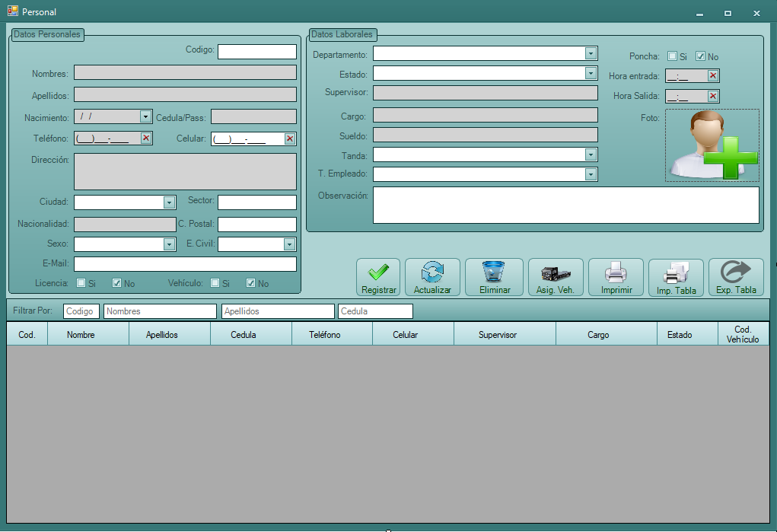Expand the T. Empleado dropdown
Image resolution: width=777 pixels, height=532 pixels.
click(x=591, y=174)
